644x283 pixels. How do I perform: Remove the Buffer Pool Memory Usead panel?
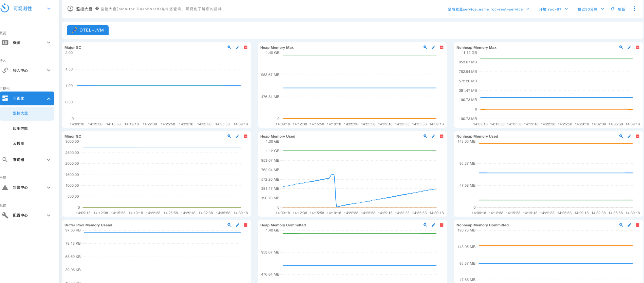(246, 225)
